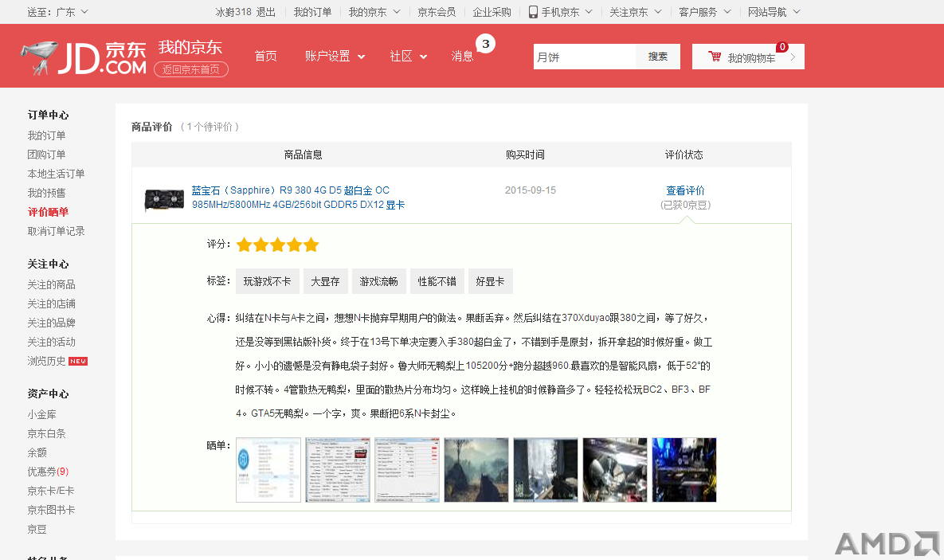Click the NEW badge next to 浏览历史
This screenshot has width=944, height=560.
(x=78, y=362)
